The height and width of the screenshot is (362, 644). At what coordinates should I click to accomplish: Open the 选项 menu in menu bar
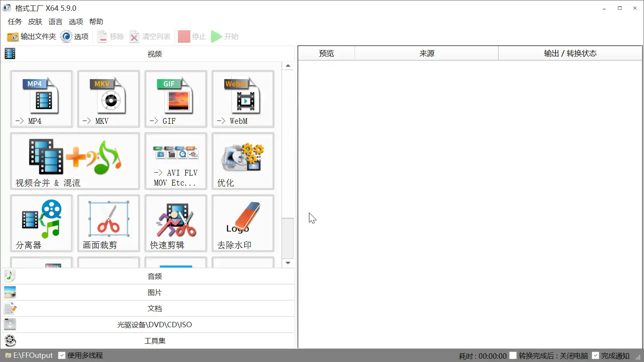click(x=76, y=22)
